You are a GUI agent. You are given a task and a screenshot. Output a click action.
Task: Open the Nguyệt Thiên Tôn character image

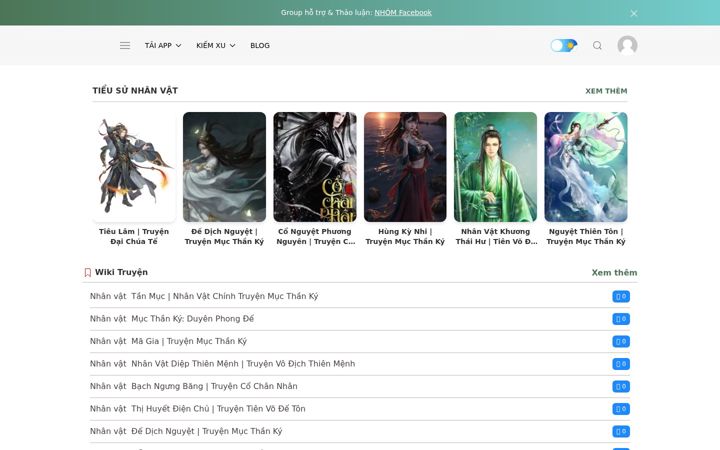[x=586, y=167]
